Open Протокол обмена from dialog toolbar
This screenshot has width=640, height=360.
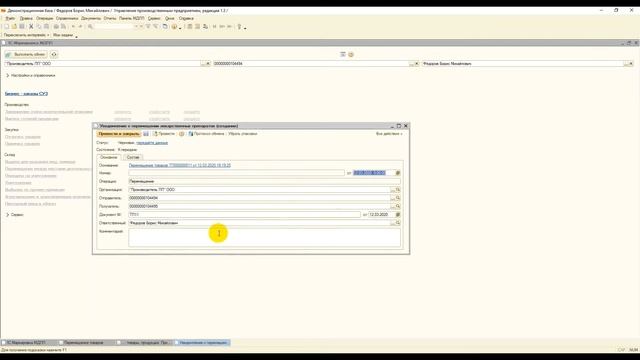pyautogui.click(x=206, y=134)
